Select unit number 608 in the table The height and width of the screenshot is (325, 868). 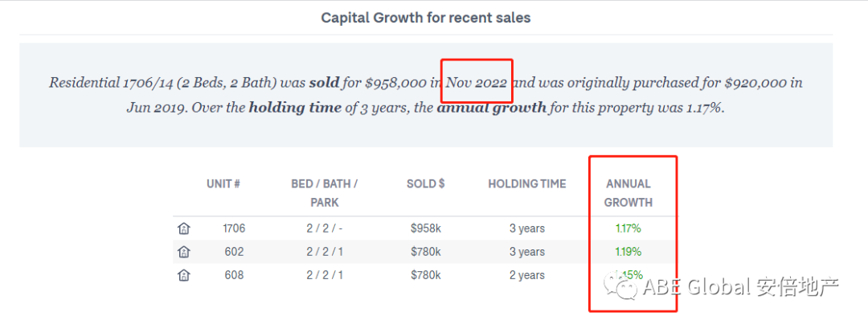tap(234, 275)
